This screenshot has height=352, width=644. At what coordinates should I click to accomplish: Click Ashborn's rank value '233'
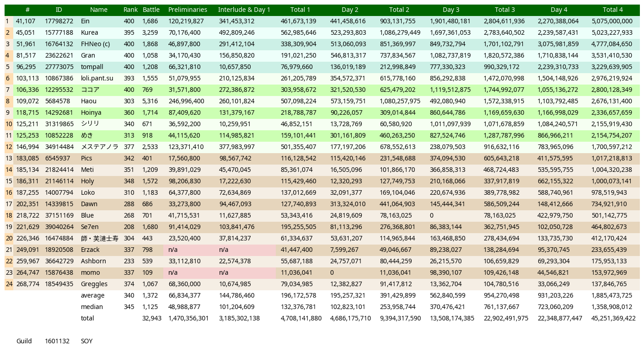pos(129,261)
